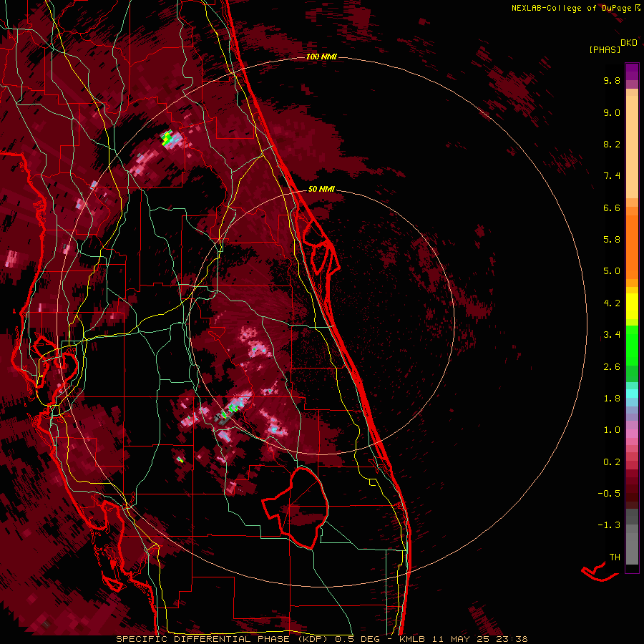Click the 50 NMI range ring label
This screenshot has height=644, width=644.
point(321,189)
